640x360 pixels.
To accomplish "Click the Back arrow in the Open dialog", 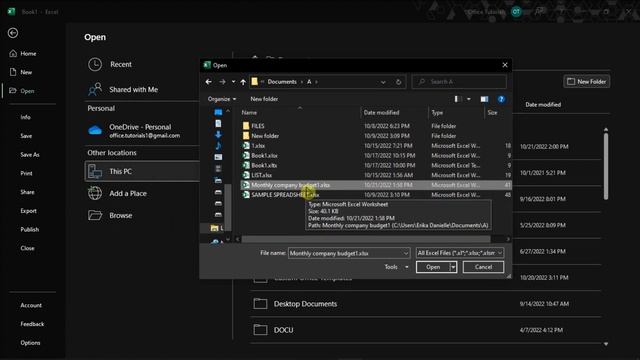I will coord(209,82).
